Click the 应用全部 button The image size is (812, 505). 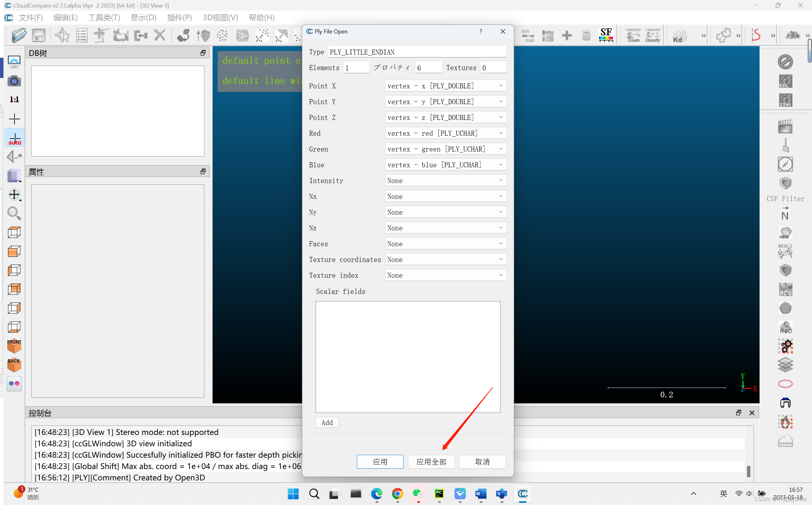click(x=431, y=461)
